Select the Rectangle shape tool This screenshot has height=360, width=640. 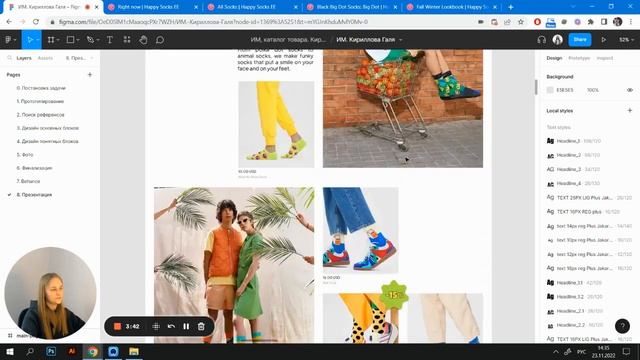pyautogui.click(x=70, y=40)
